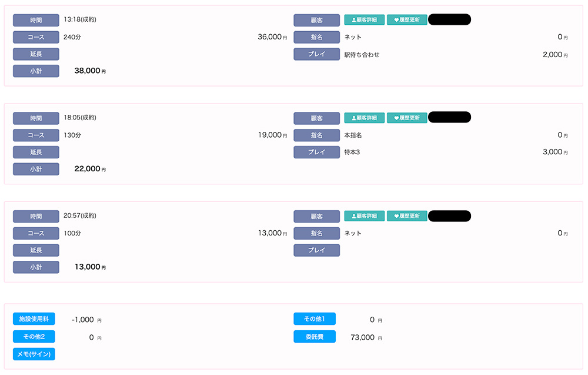This screenshot has width=588, height=375.
Task: Click 履歴更新 for the 20:57 booking
Action: coord(407,216)
